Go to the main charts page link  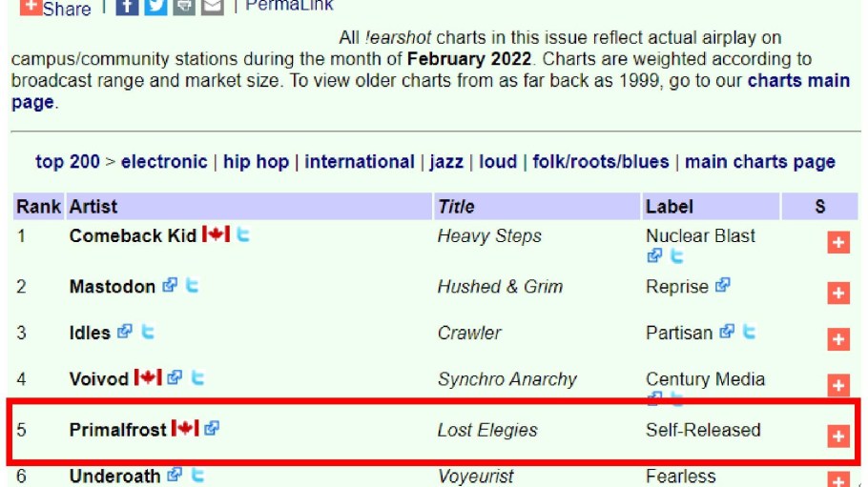pos(760,162)
